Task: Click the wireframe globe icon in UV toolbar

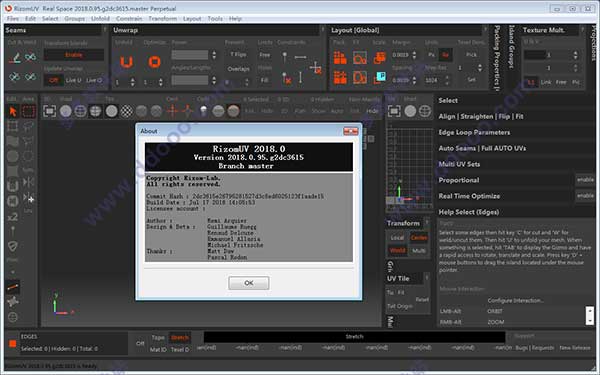Action: click(425, 111)
